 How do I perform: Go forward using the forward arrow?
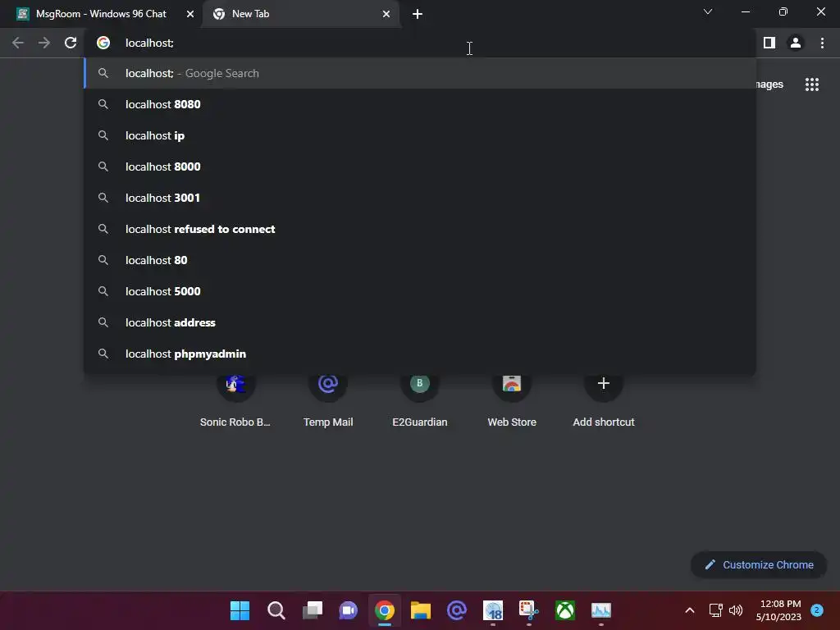[44, 43]
